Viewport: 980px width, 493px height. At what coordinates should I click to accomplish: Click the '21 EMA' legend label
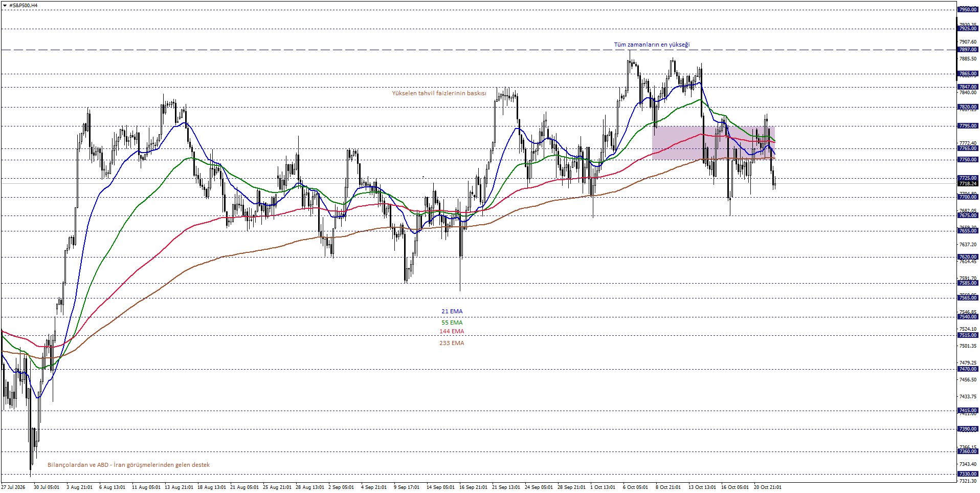coord(452,311)
